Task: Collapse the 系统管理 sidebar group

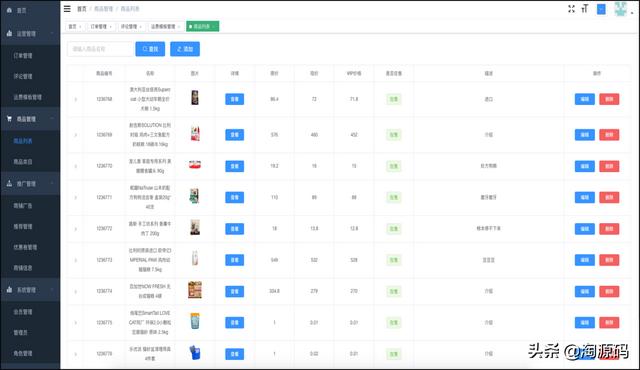Action: pos(30,290)
